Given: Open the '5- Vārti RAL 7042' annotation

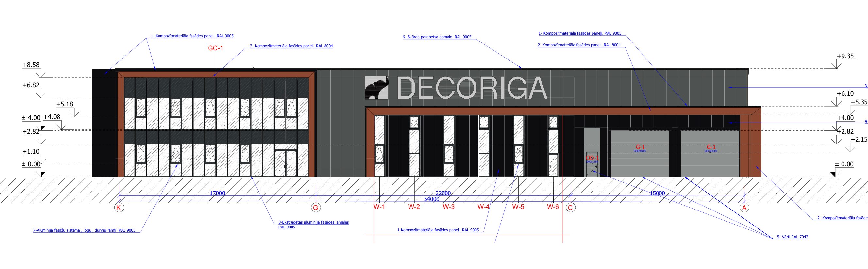Looking at the screenshot, I should (792, 237).
